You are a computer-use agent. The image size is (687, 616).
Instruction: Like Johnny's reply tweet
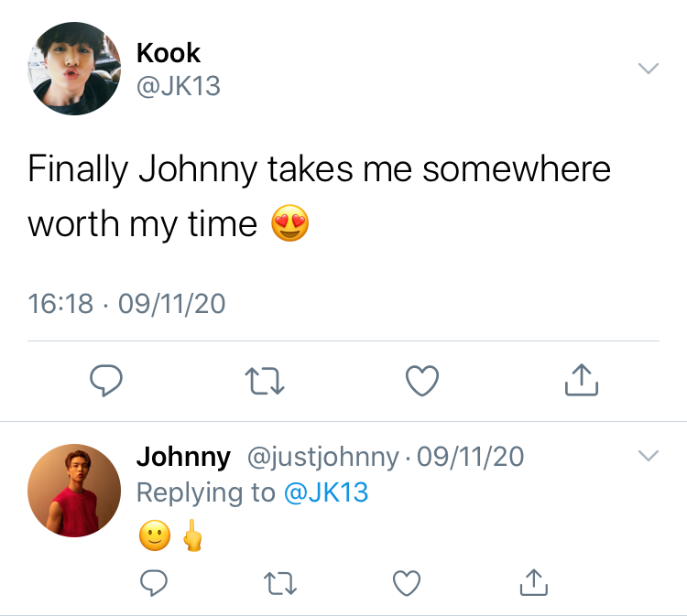[x=407, y=583]
